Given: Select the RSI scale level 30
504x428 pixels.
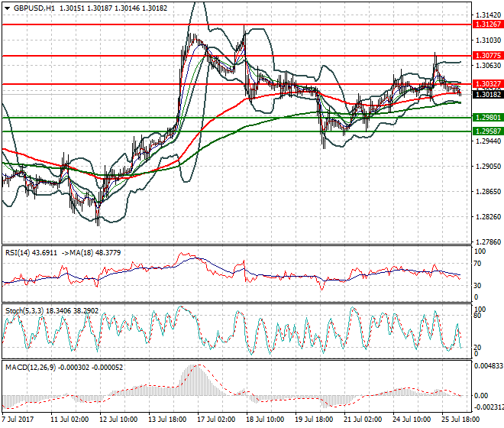Looking at the screenshot, I should [477, 286].
